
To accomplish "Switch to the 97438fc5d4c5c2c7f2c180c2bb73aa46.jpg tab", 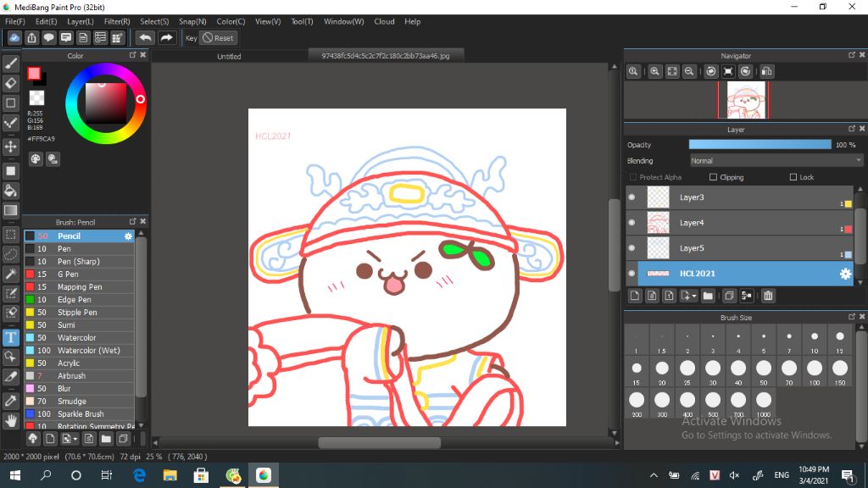I will pyautogui.click(x=386, y=56).
